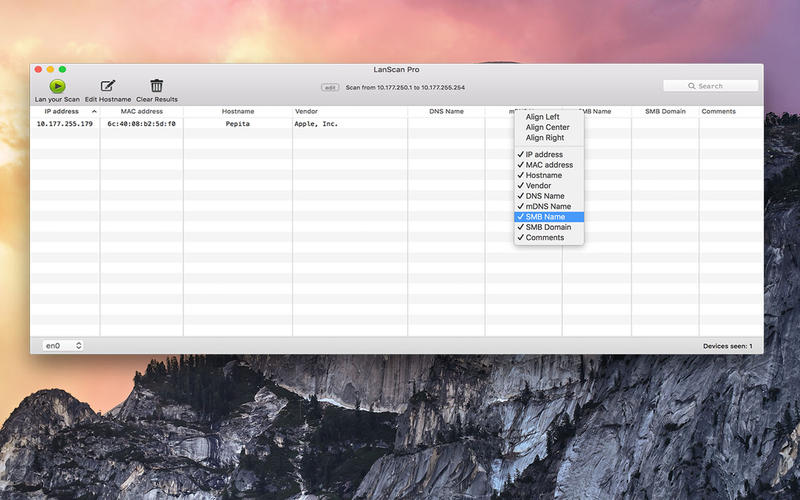Viewport: 800px width, 500px height.
Task: Start scan with the green Lan your Scan icon
Action: point(57,86)
